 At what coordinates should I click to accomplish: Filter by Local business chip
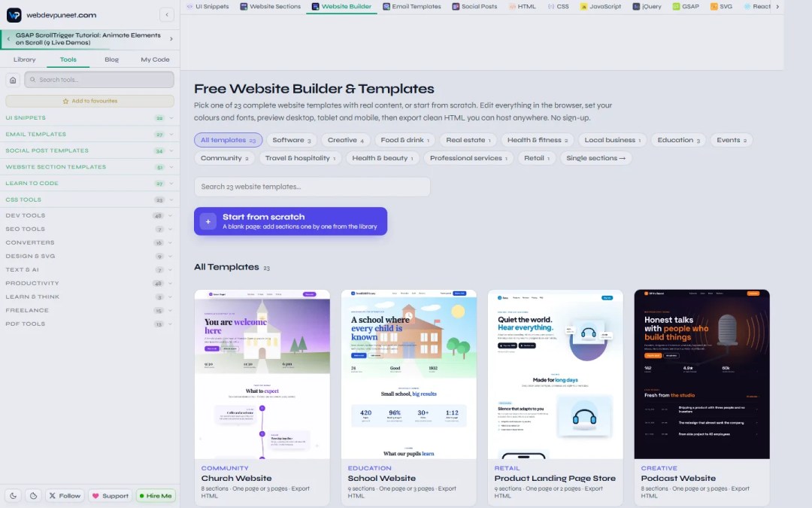point(613,140)
